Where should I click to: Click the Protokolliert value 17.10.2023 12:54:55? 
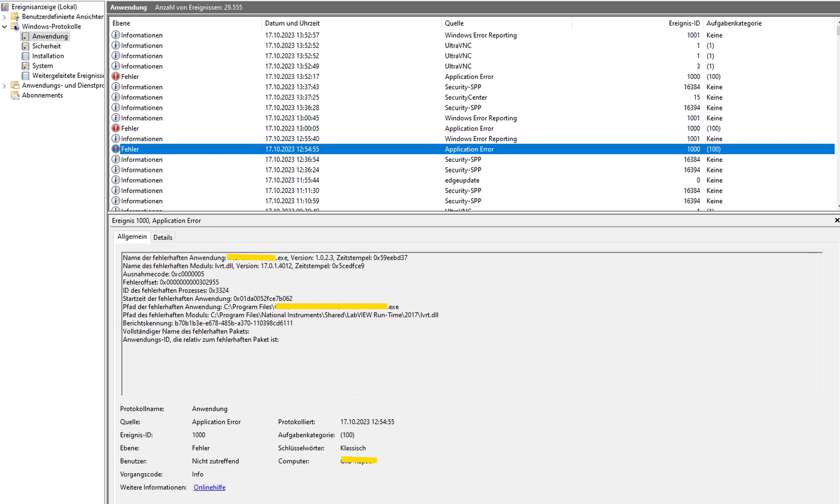tap(367, 422)
